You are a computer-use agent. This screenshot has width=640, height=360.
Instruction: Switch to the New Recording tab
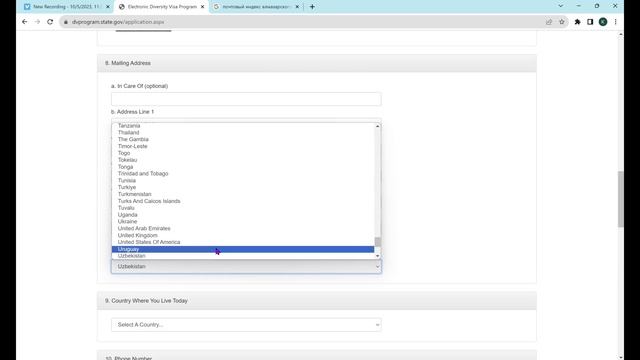tap(67, 7)
